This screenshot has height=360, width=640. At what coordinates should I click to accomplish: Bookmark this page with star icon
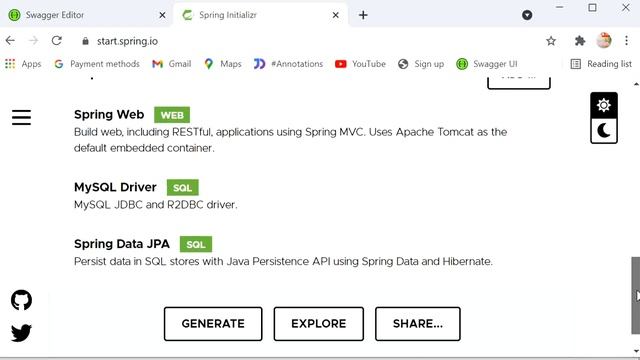tap(551, 41)
